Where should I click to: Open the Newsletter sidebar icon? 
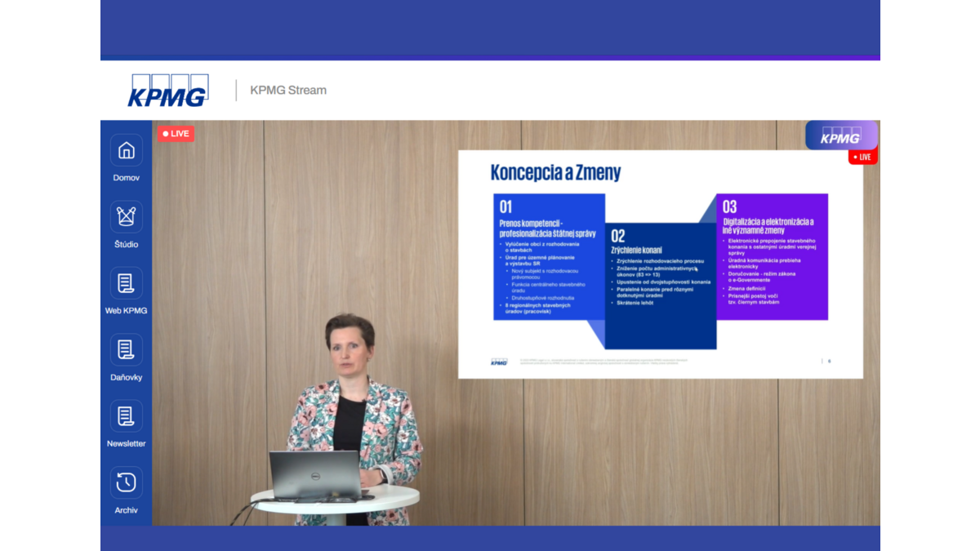pyautogui.click(x=126, y=416)
